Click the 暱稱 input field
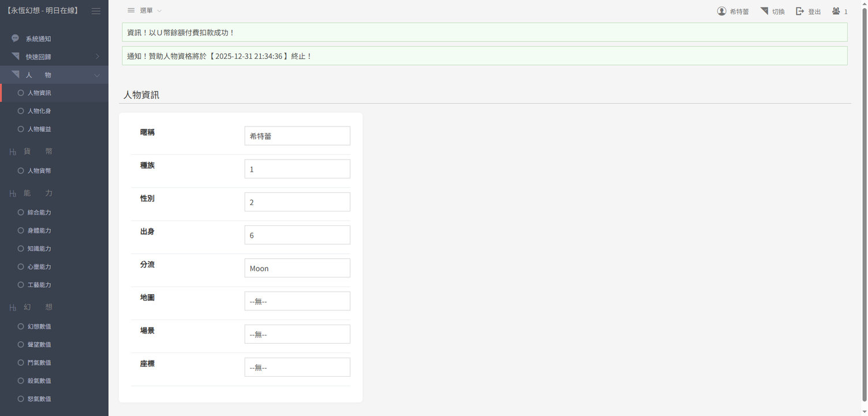 pyautogui.click(x=297, y=136)
